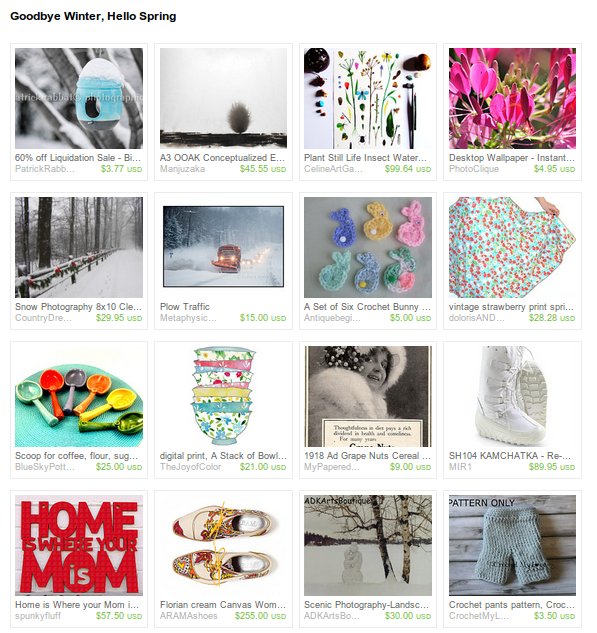The width and height of the screenshot is (597, 633).
Task: Visit the ARAMAshoes shop link
Action: tap(189, 616)
